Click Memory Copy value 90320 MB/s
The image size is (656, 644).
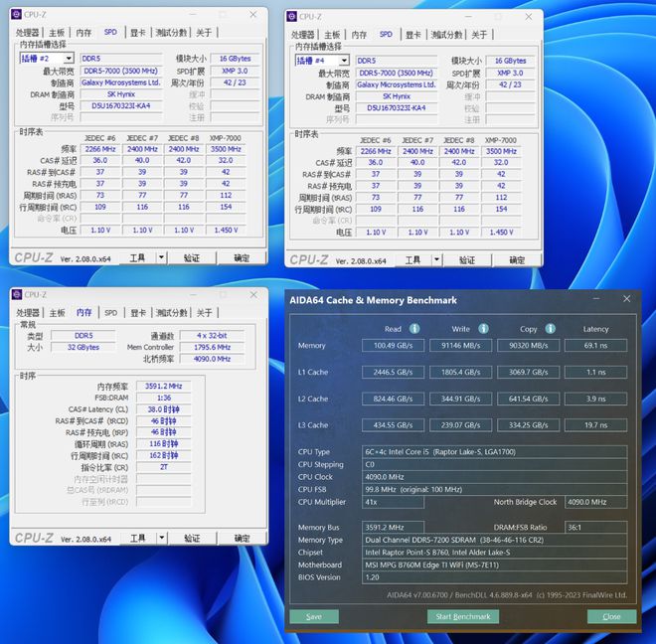(529, 346)
